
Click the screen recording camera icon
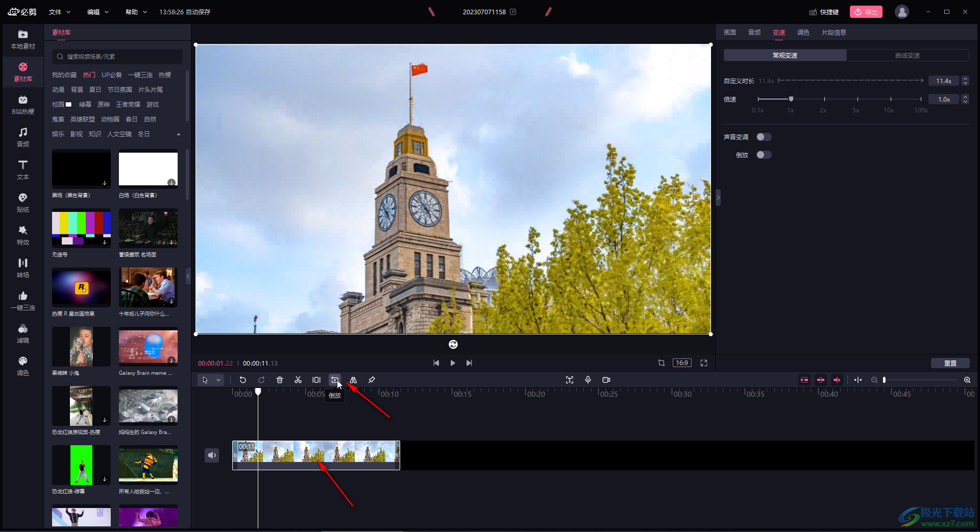click(606, 380)
